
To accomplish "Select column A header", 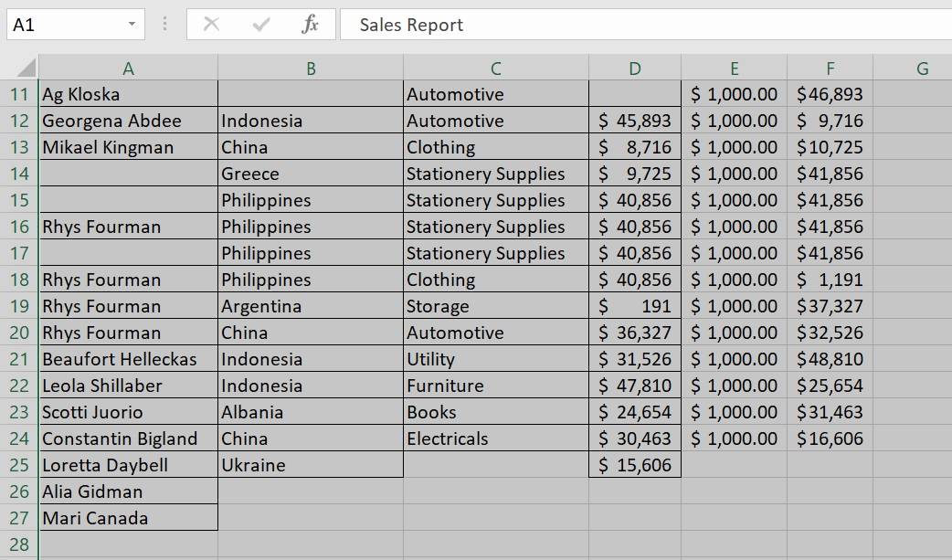I will pos(128,69).
